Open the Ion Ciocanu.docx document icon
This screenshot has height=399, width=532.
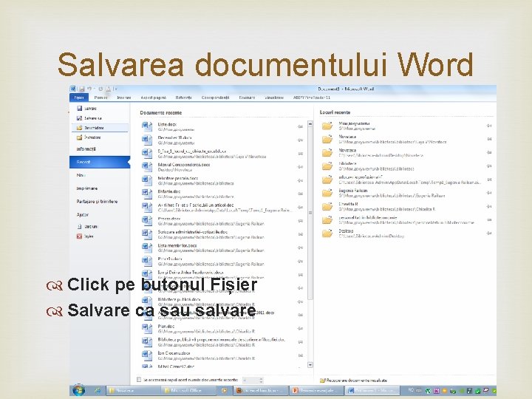147,355
